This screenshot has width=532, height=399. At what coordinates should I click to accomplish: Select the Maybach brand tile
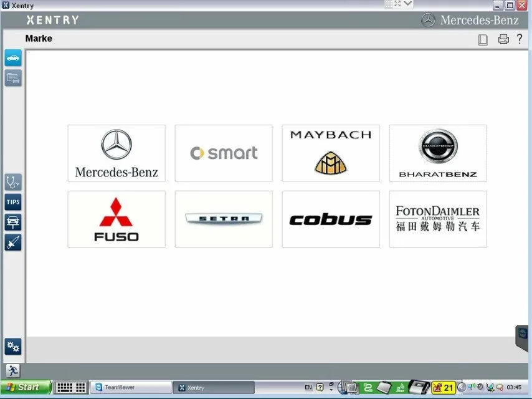coord(330,153)
